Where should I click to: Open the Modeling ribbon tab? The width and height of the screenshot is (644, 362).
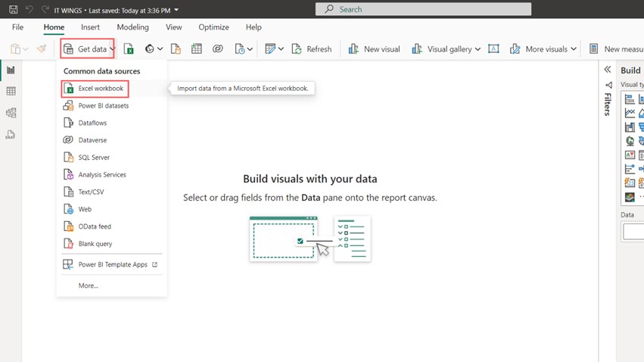(x=132, y=27)
